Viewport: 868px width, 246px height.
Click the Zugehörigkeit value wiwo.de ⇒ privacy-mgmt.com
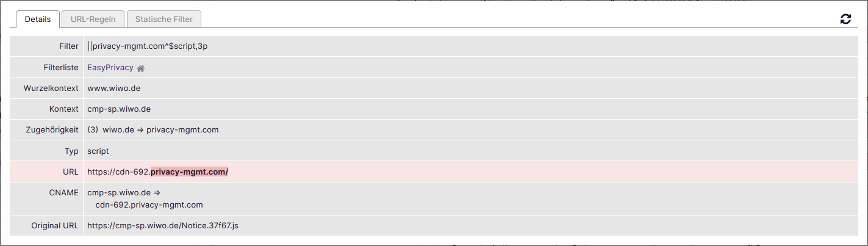(x=160, y=130)
